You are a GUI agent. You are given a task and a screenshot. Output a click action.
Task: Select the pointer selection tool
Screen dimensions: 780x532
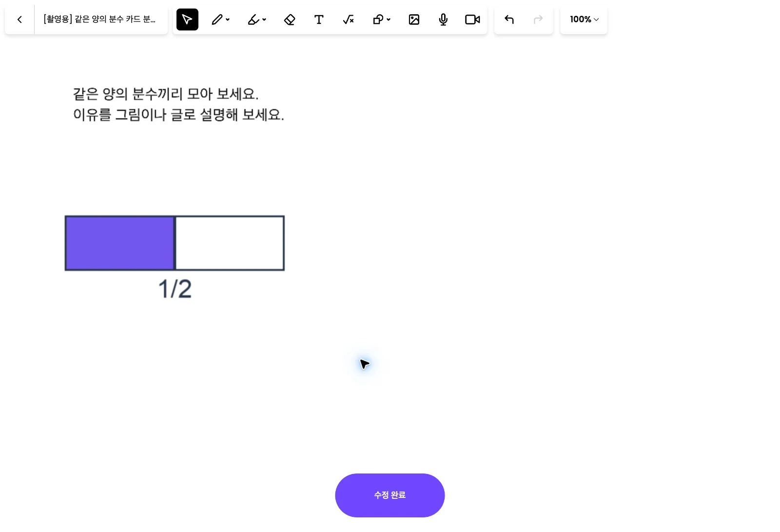[x=187, y=20]
